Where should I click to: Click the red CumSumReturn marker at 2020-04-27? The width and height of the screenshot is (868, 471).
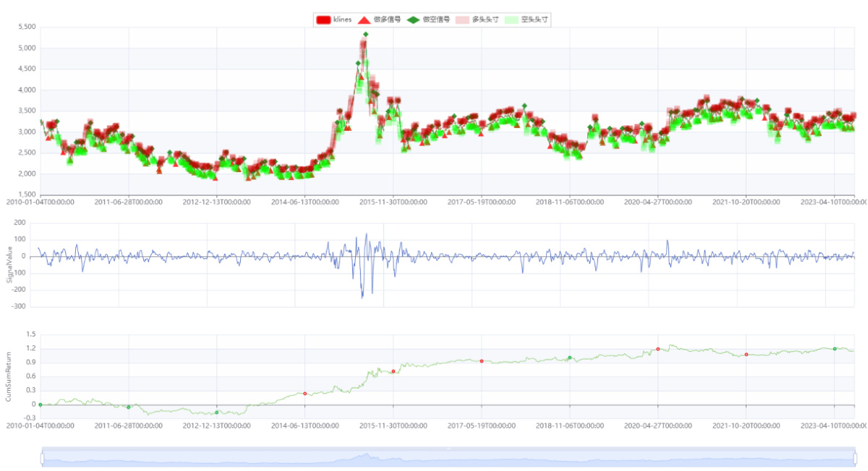point(658,349)
